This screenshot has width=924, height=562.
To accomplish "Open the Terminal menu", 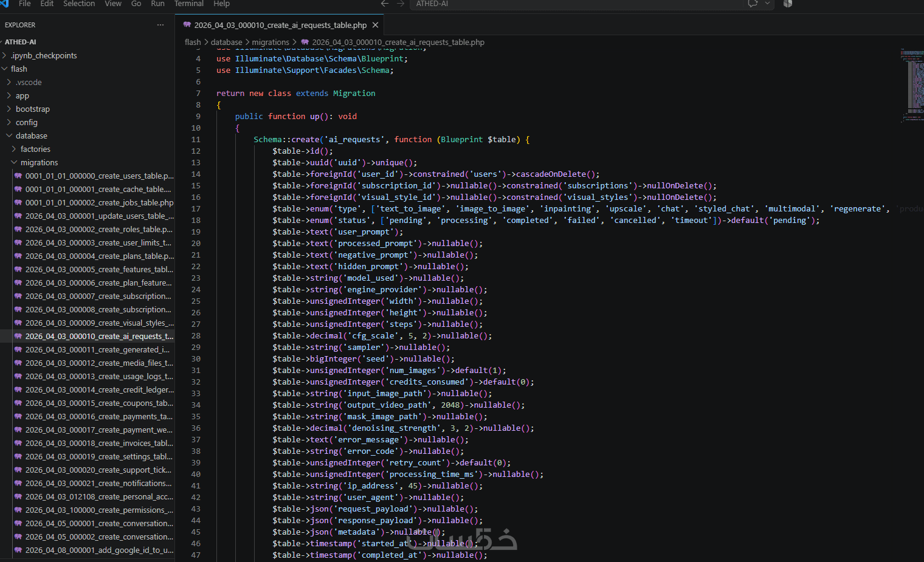I will point(189,4).
